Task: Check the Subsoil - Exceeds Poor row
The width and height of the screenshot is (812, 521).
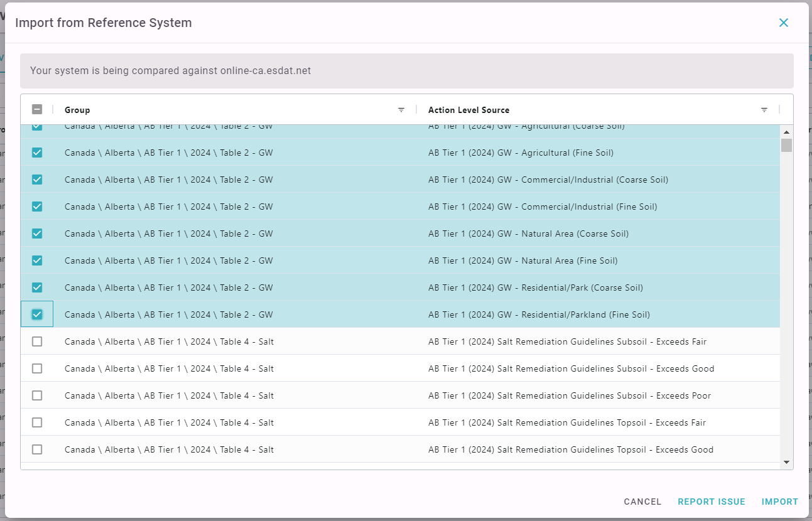Action: point(37,395)
